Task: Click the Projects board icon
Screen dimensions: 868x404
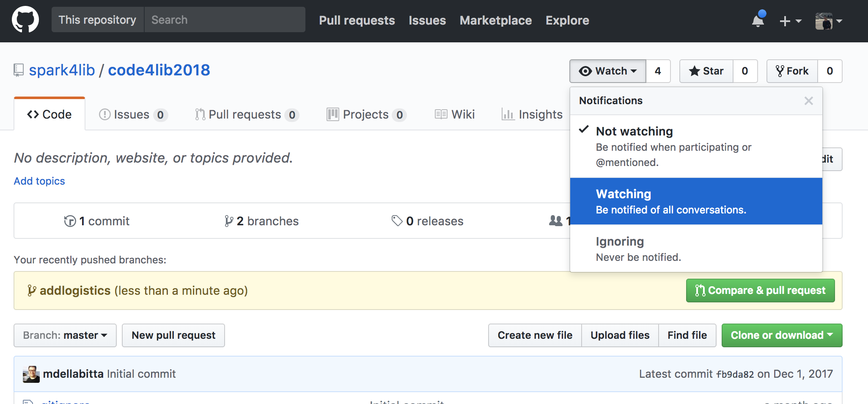Action: 333,114
